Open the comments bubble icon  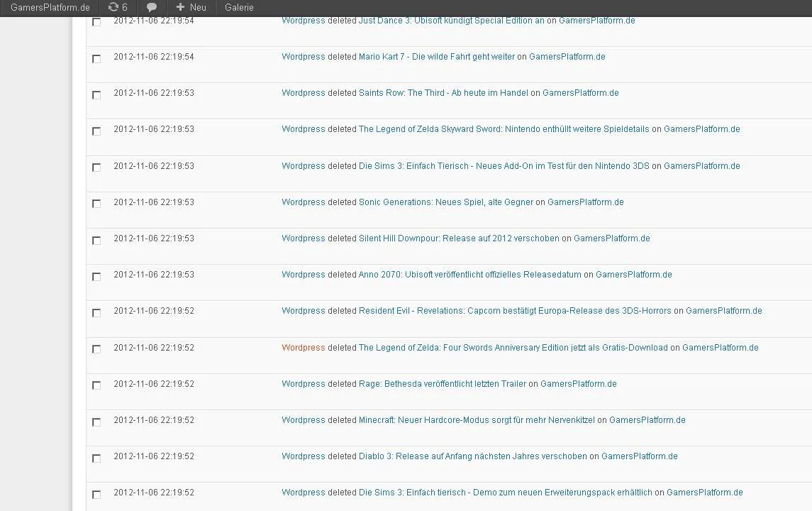(151, 7)
